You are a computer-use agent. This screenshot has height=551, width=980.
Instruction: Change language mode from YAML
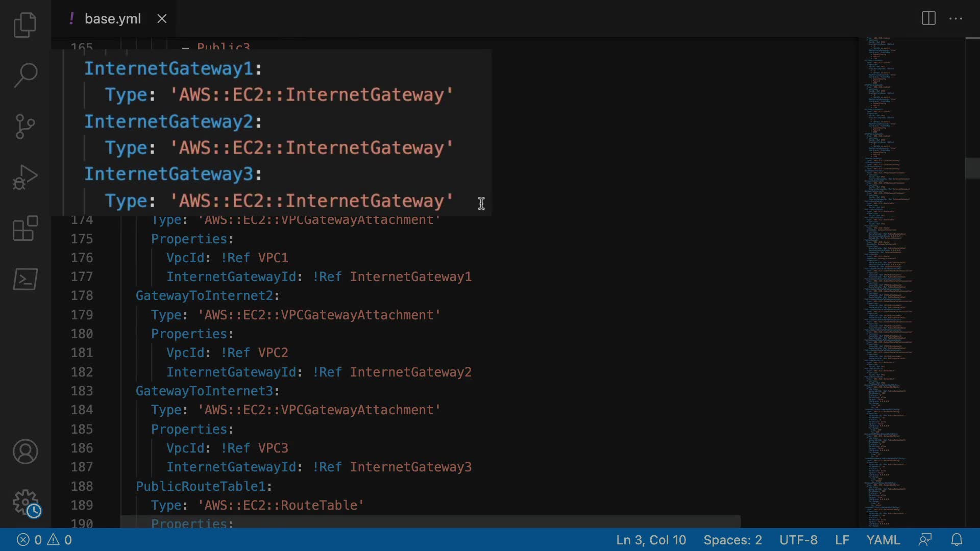pyautogui.click(x=883, y=540)
